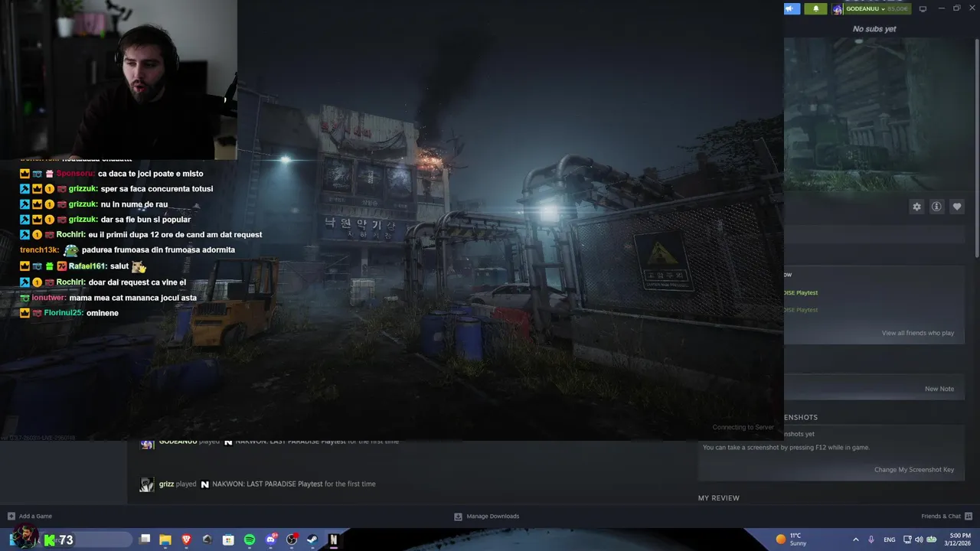Click battery status tray icon

(x=932, y=540)
